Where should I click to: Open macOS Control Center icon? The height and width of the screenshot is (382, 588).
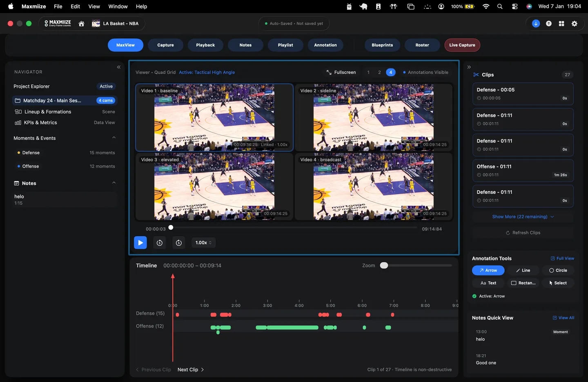pyautogui.click(x=514, y=7)
